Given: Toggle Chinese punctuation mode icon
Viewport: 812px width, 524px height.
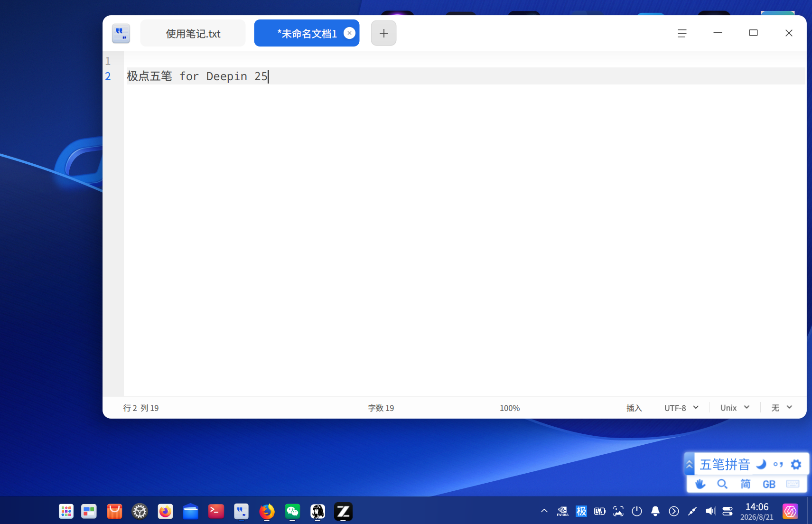Looking at the screenshot, I should coord(778,464).
